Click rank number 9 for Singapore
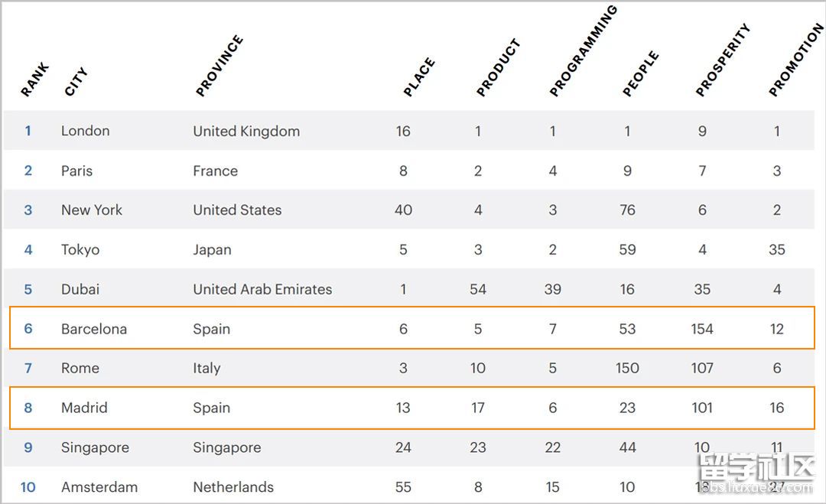This screenshot has height=504, width=826. 28,447
